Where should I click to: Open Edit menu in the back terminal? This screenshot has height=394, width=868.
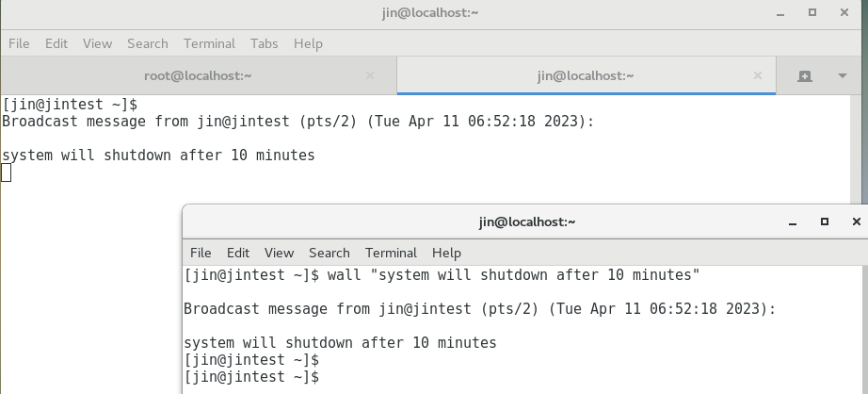tap(56, 43)
